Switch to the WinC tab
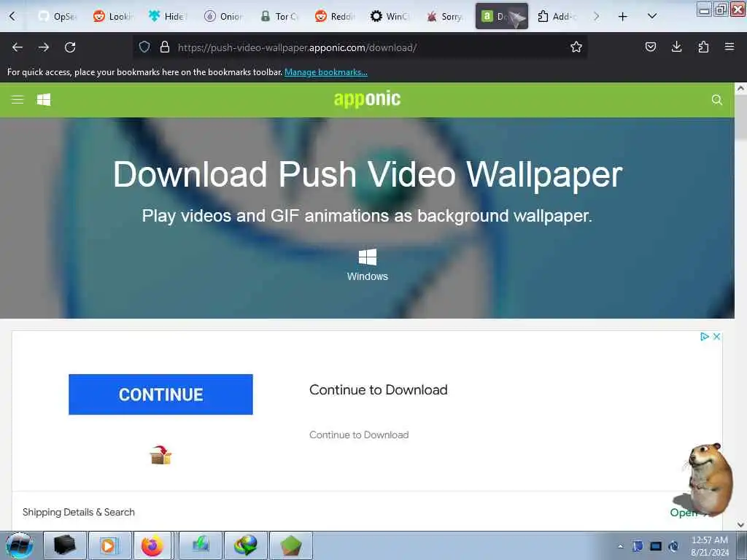This screenshot has height=560, width=747. [x=390, y=17]
